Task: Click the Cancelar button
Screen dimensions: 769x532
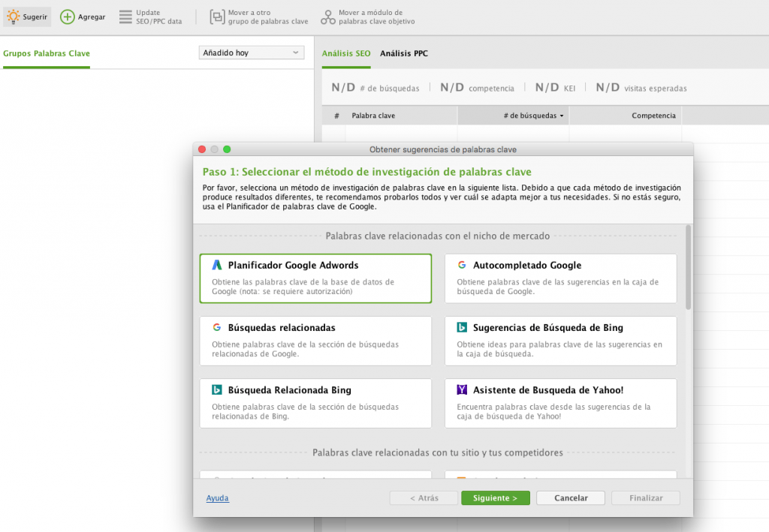Action: point(571,497)
